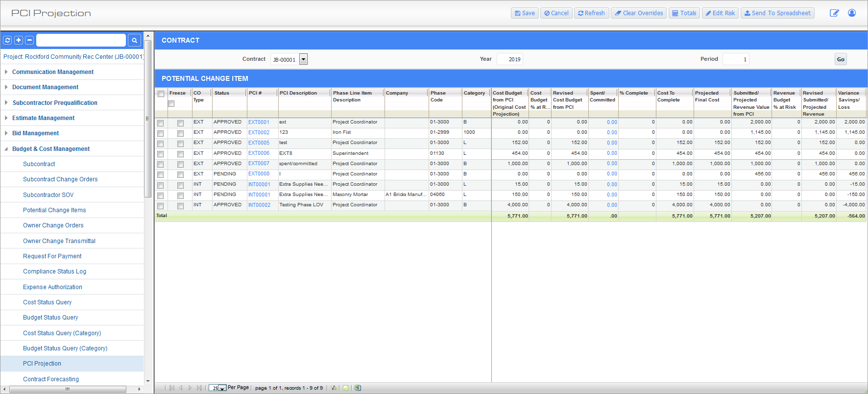The width and height of the screenshot is (868, 394).
Task: Click the sidebar search magnifier button
Action: (134, 40)
